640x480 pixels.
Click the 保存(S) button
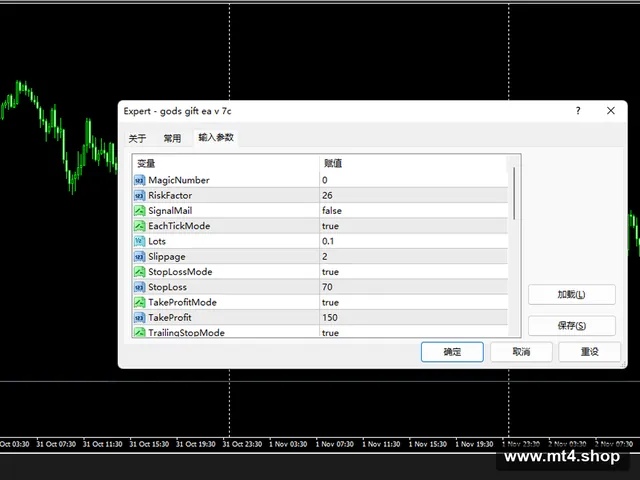[571, 326]
